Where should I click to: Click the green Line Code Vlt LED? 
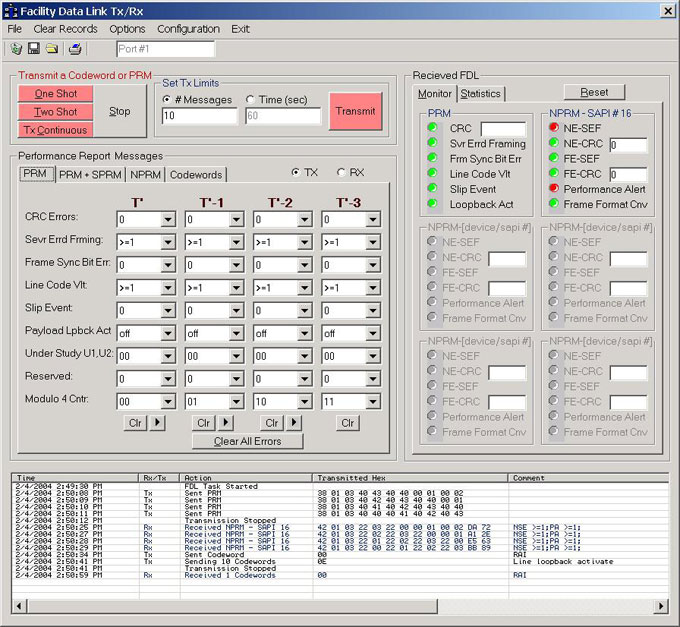[x=432, y=173]
